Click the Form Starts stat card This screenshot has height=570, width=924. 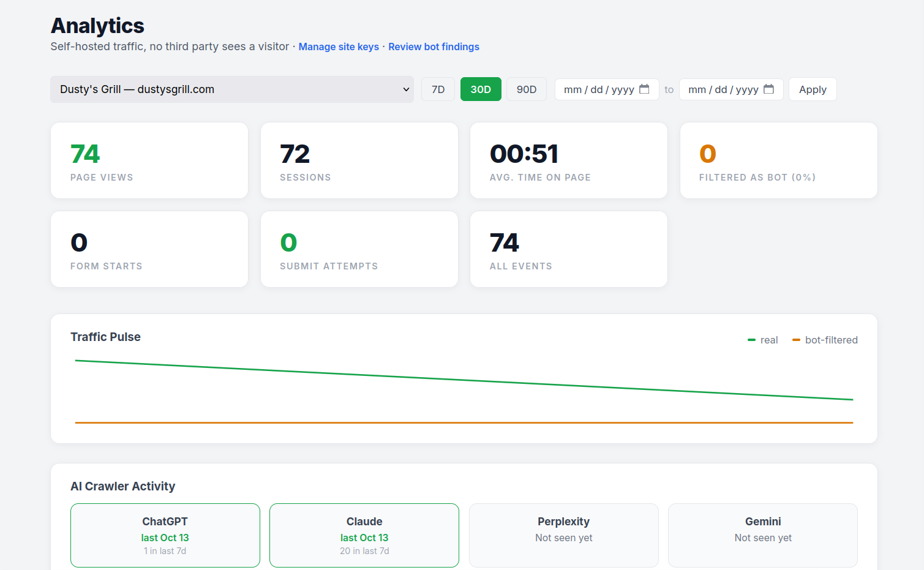click(x=149, y=249)
